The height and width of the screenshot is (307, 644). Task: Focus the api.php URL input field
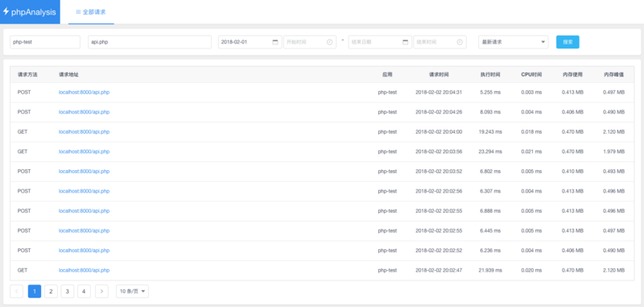(x=150, y=42)
